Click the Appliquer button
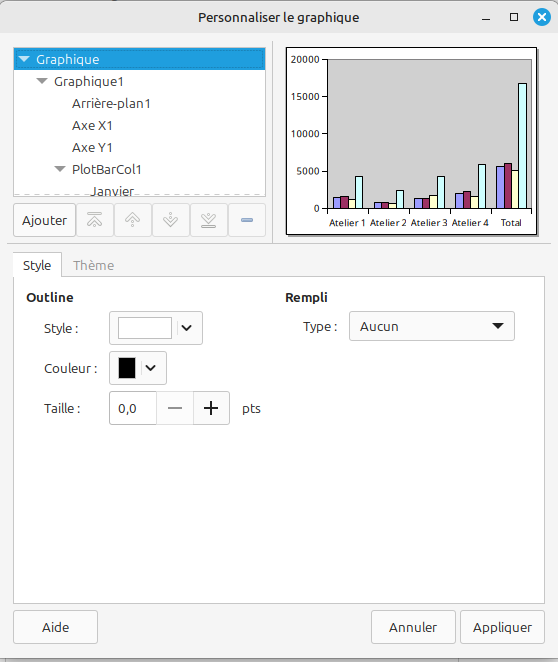The width and height of the screenshot is (558, 662). pyautogui.click(x=502, y=627)
